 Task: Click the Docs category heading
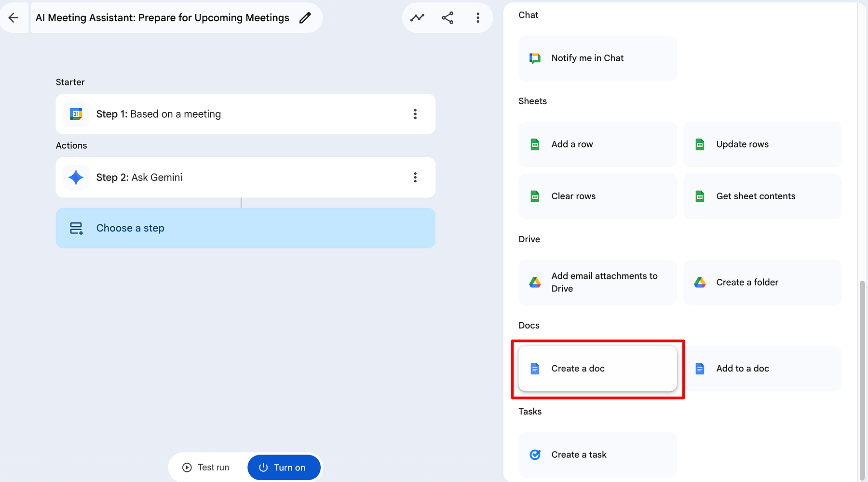529,325
